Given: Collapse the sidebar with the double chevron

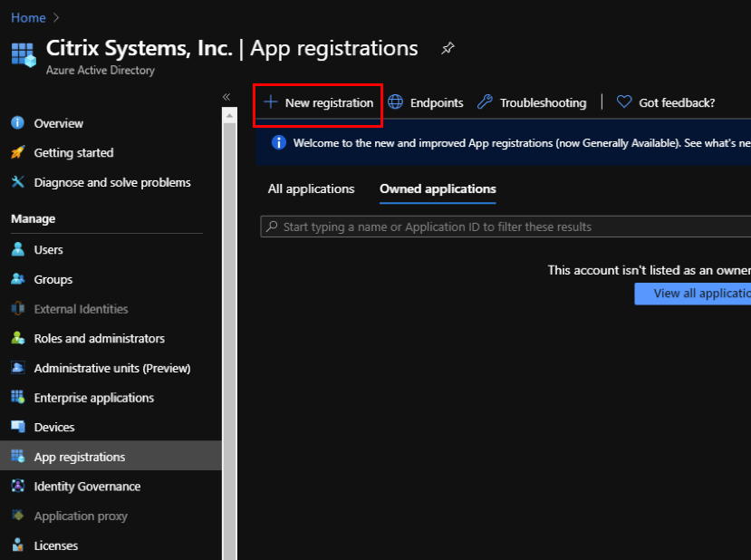Looking at the screenshot, I should pos(226,97).
